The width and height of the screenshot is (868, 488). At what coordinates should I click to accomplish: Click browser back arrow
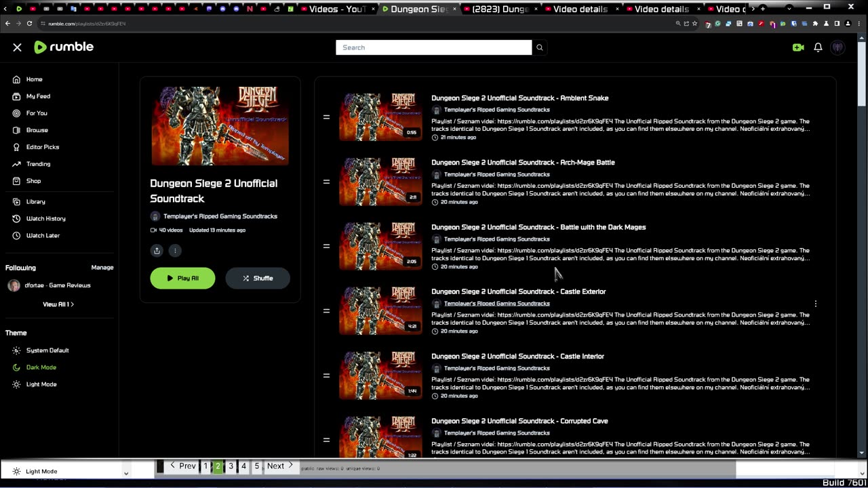pyautogui.click(x=7, y=23)
